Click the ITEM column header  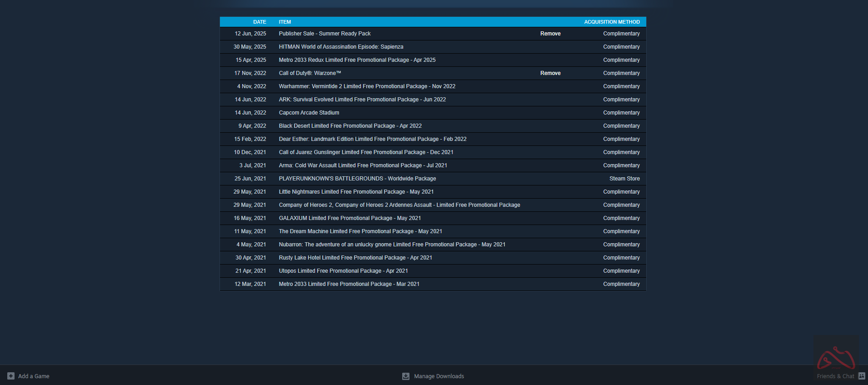point(285,22)
